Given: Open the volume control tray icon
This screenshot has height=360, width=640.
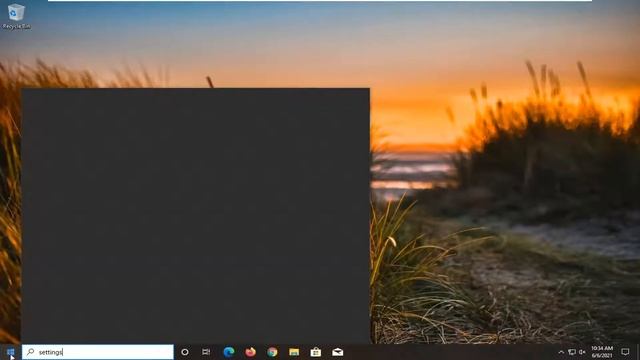Looking at the screenshot, I should [582, 352].
